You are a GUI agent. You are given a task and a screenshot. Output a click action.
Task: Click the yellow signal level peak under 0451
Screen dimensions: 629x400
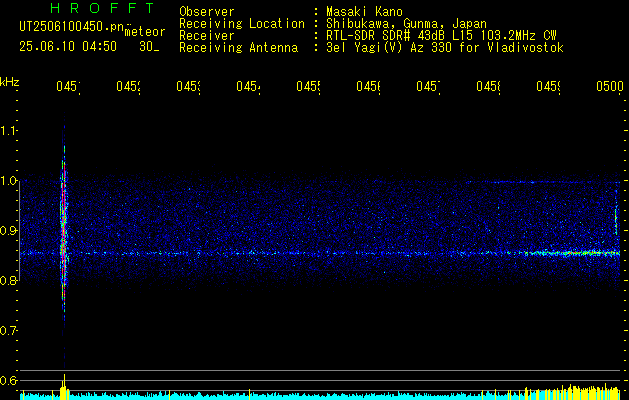click(64, 387)
